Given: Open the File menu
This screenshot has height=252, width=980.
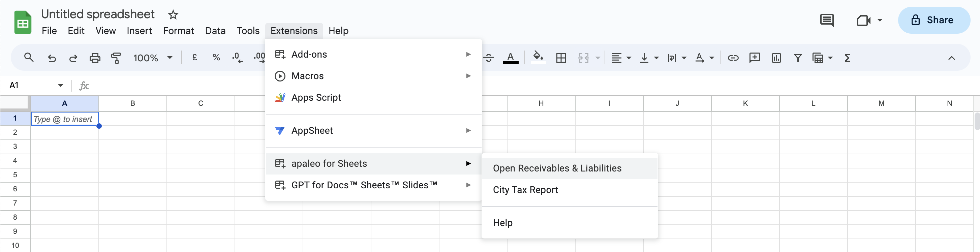Looking at the screenshot, I should point(49,30).
